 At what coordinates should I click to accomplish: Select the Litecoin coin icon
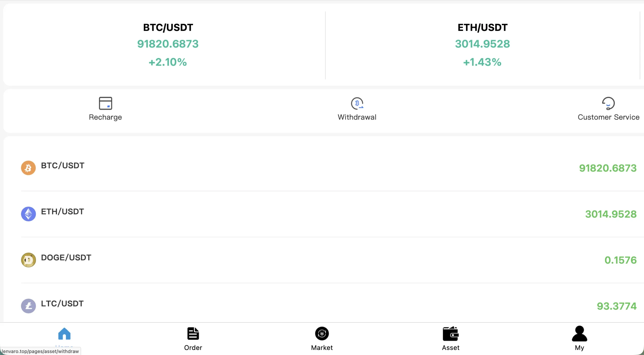click(x=28, y=306)
